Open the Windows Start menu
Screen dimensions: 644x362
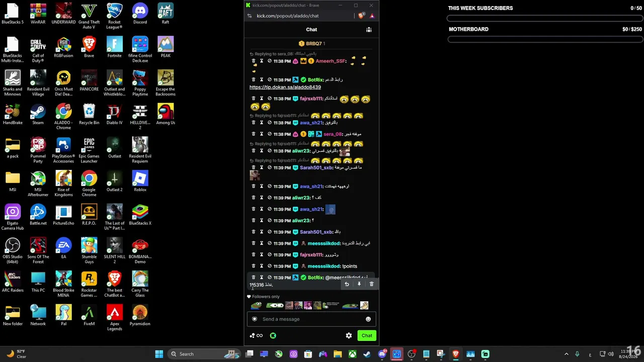click(x=159, y=354)
